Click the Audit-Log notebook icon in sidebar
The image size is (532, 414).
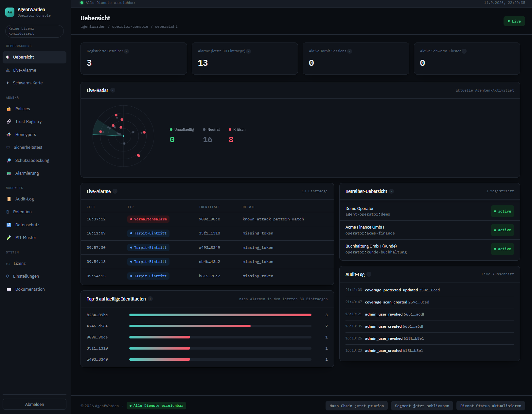click(9, 199)
